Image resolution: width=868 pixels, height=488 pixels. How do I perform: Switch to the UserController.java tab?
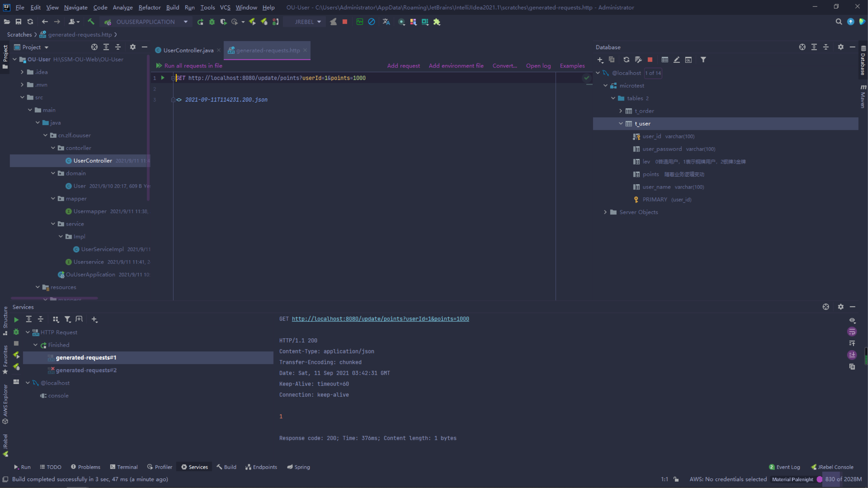point(188,50)
